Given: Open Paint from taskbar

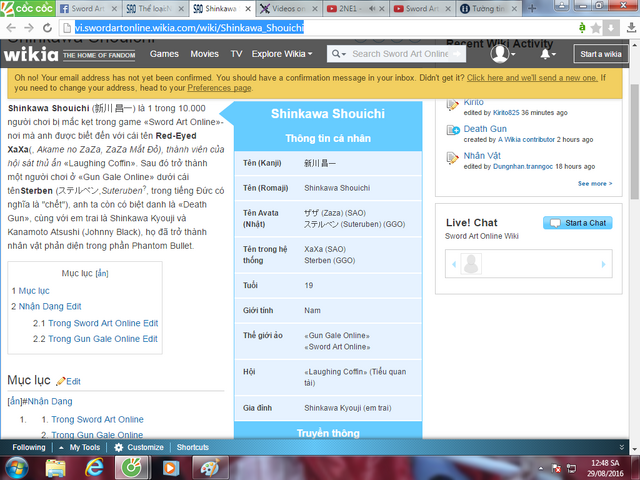Looking at the screenshot, I should [209, 468].
